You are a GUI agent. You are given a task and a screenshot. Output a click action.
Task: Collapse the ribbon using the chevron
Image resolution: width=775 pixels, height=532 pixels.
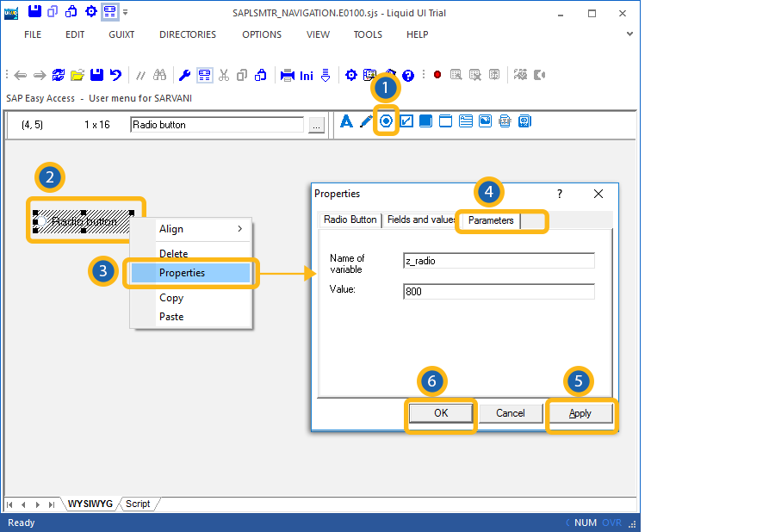629,34
